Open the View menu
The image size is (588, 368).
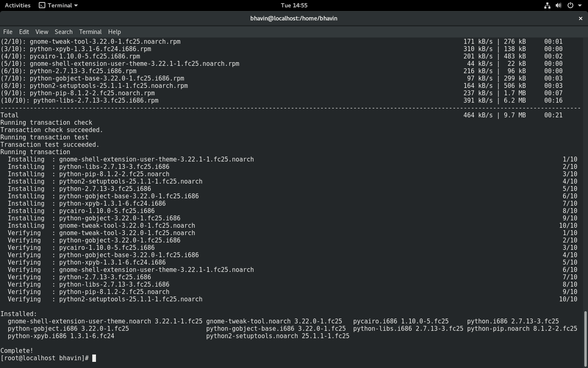pyautogui.click(x=41, y=31)
